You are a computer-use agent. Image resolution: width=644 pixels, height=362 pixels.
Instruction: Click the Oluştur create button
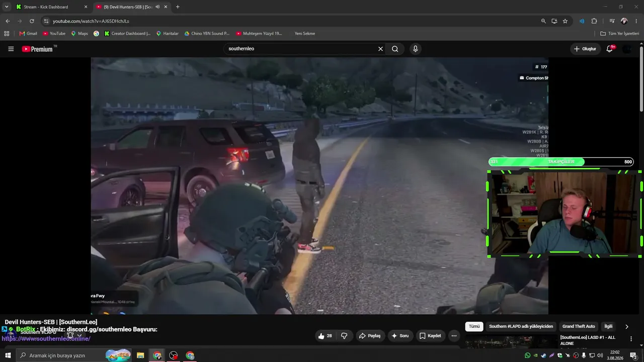pos(585,49)
